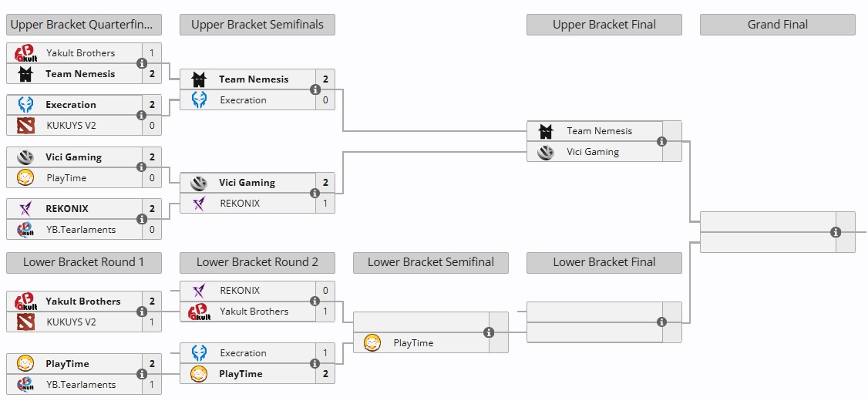Click info icon on Team Nemesis vs Execration semifinal
The image size is (868, 401).
[x=315, y=89]
